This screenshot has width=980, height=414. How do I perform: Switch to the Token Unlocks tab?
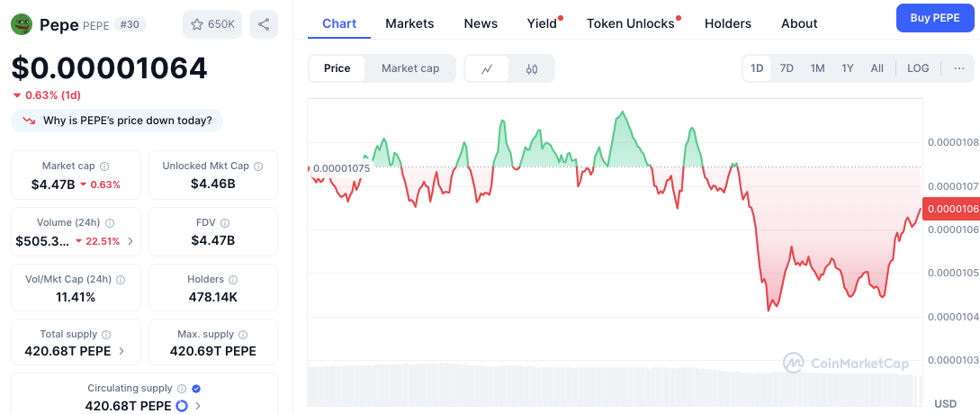tap(630, 23)
